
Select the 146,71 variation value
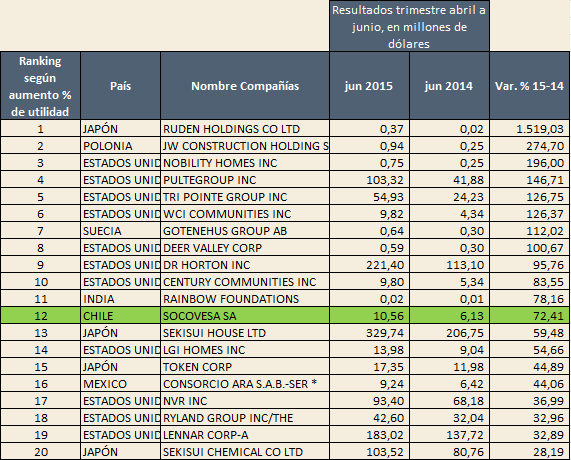pos(529,180)
